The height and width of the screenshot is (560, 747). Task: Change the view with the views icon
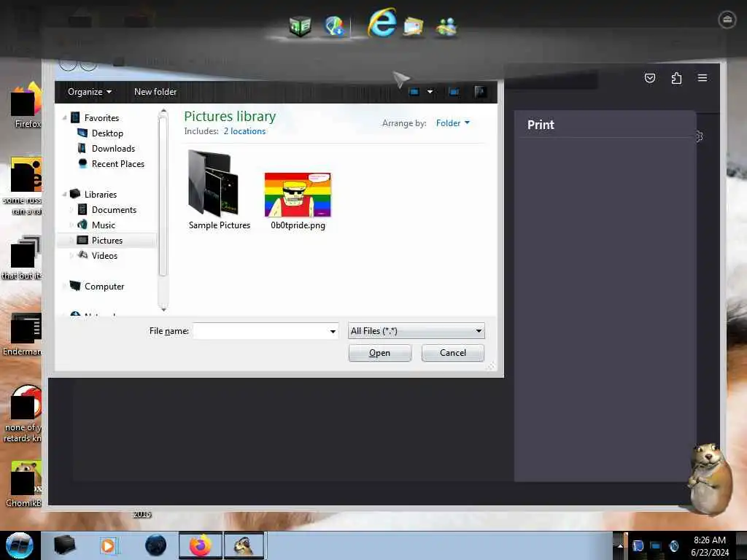(414, 92)
